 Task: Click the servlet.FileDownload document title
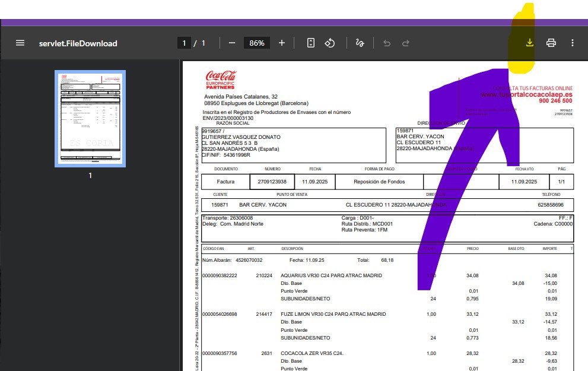(x=78, y=43)
